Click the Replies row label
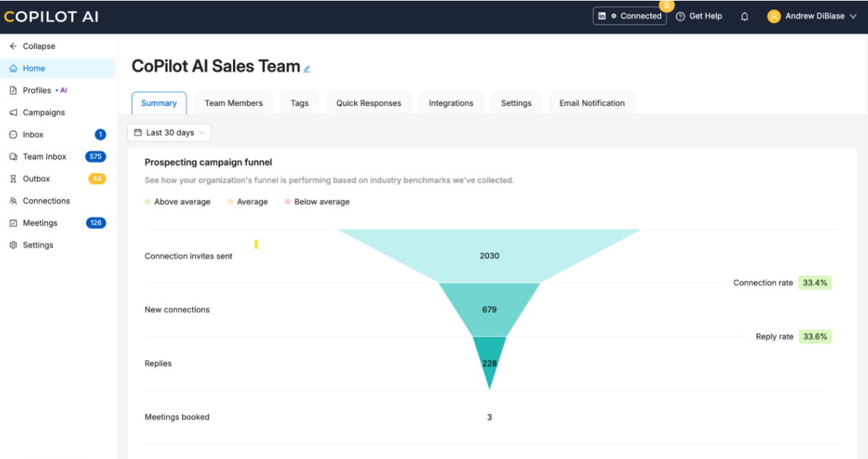The height and width of the screenshot is (459, 868). 158,363
